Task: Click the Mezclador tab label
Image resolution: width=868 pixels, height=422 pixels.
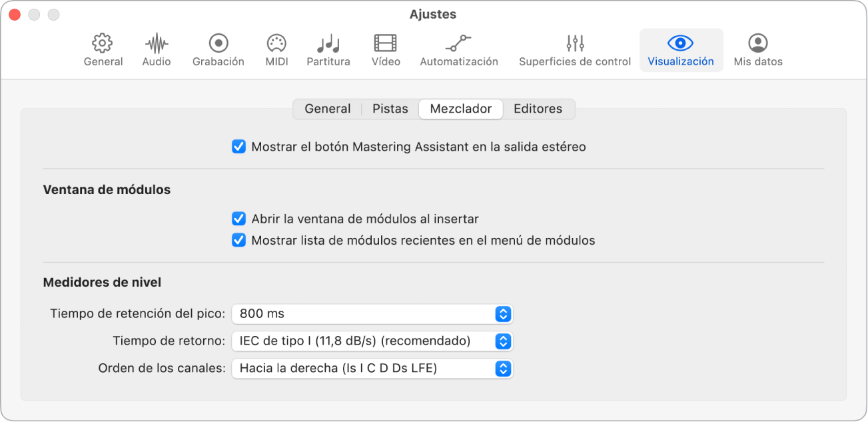Action: pyautogui.click(x=460, y=109)
